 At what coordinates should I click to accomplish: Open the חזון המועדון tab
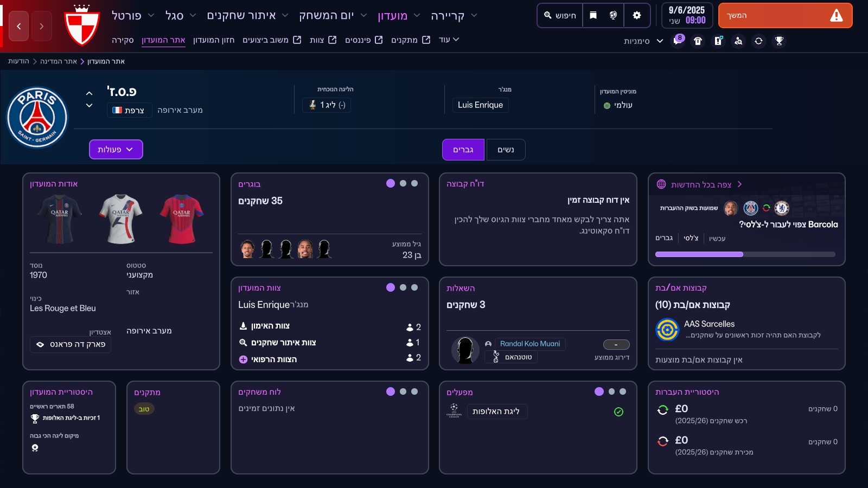(214, 40)
